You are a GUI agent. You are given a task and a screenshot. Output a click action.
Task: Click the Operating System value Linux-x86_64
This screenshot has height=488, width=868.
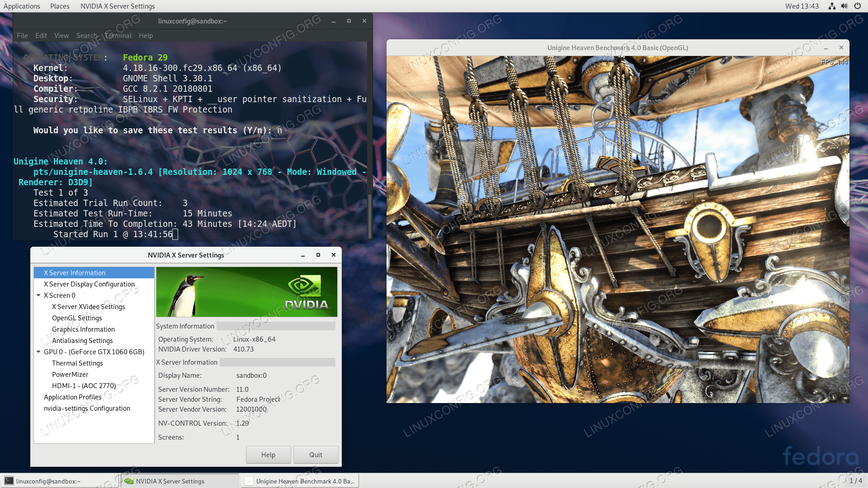[254, 339]
